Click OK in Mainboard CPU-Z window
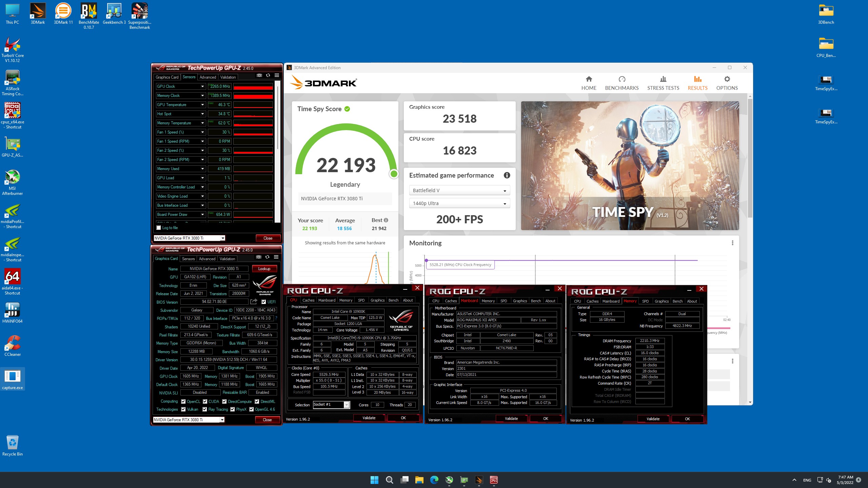Image resolution: width=868 pixels, height=488 pixels. (546, 419)
